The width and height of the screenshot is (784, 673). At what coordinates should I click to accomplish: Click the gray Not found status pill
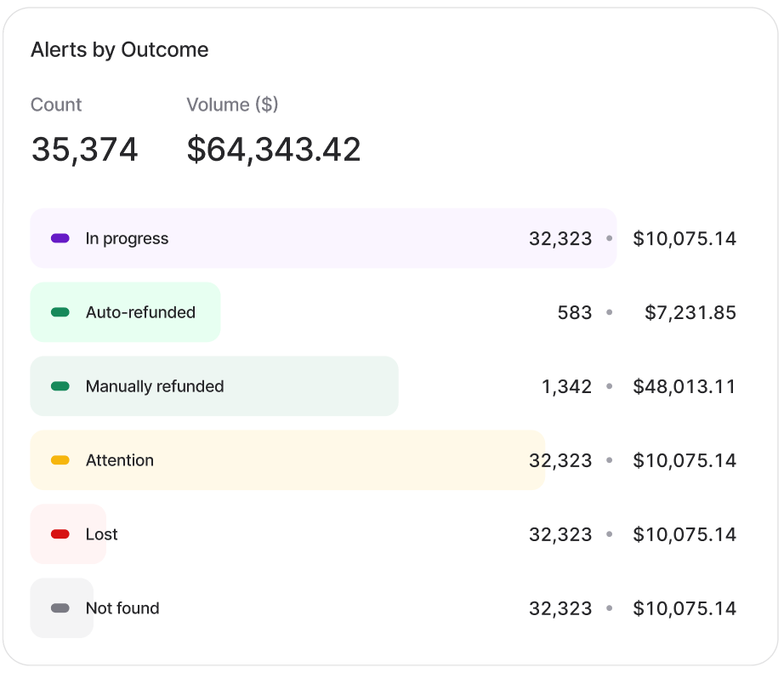click(x=60, y=608)
